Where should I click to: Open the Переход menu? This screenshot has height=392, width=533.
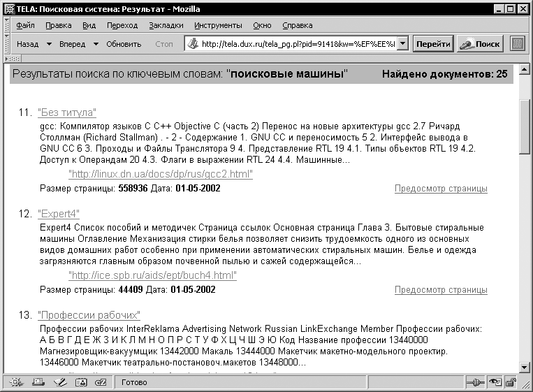pos(122,25)
